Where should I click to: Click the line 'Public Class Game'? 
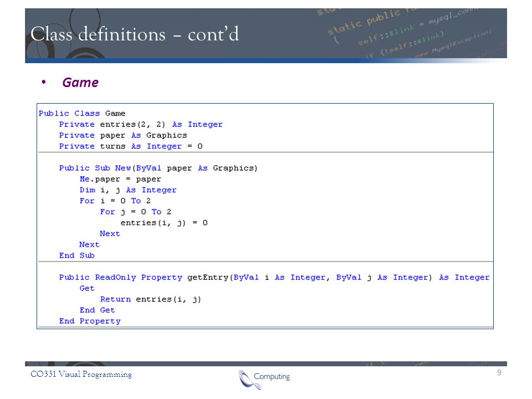click(x=82, y=113)
